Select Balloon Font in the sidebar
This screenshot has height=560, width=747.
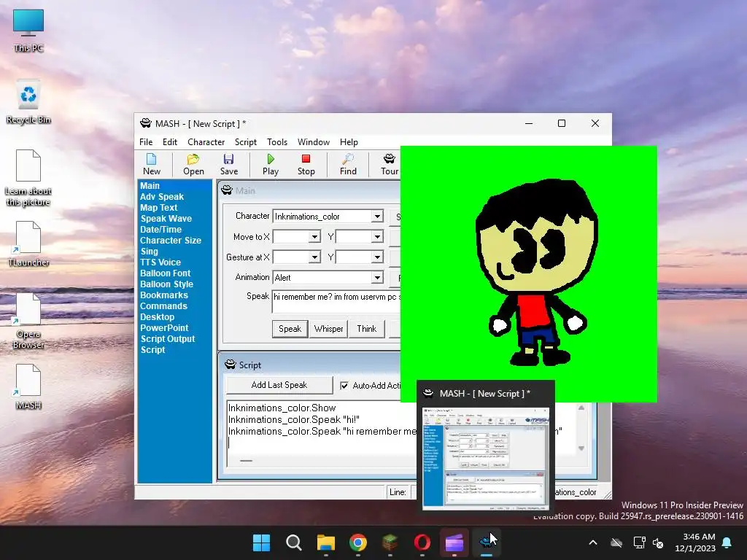(165, 273)
